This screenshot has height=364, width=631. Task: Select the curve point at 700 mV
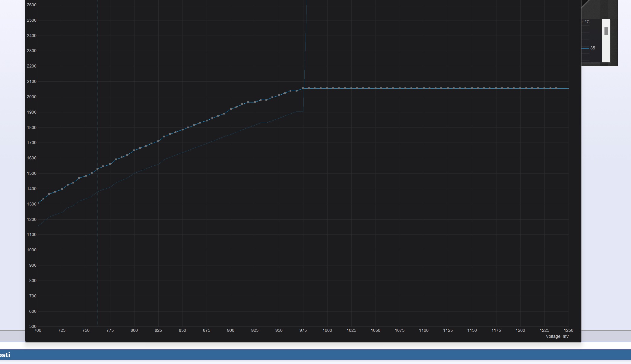pos(38,203)
